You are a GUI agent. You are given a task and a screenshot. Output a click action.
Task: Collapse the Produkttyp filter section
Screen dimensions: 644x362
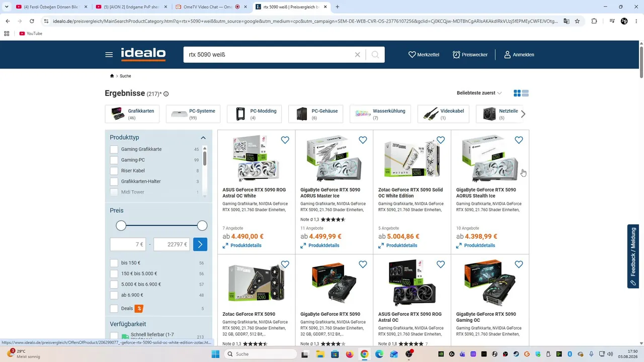pyautogui.click(x=203, y=138)
